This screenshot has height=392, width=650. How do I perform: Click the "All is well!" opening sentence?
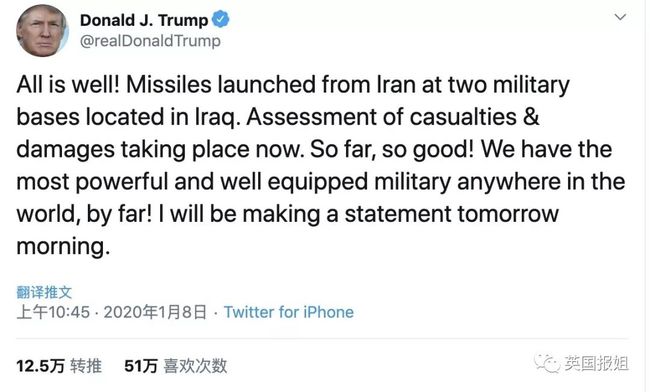click(68, 85)
